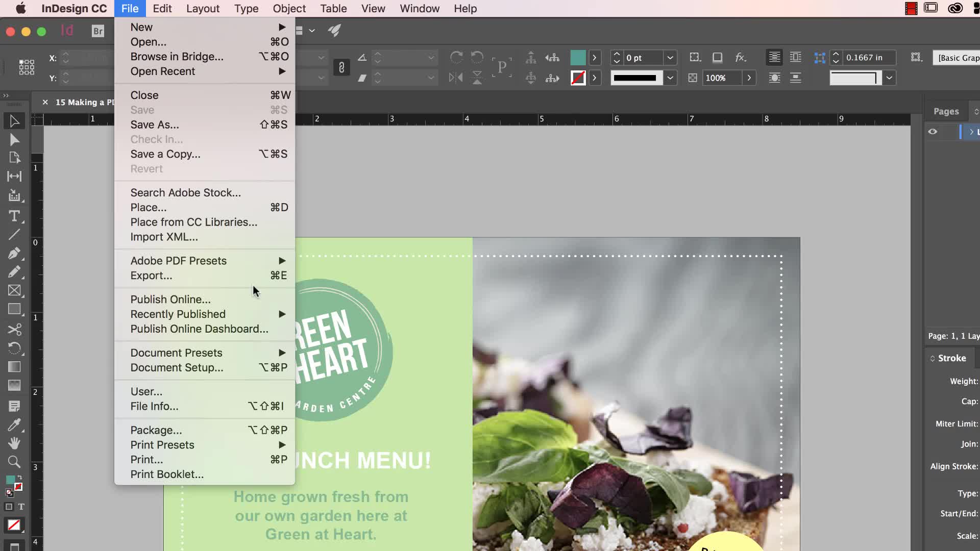Select the Pencil tool
980x551 pixels.
[x=14, y=272]
